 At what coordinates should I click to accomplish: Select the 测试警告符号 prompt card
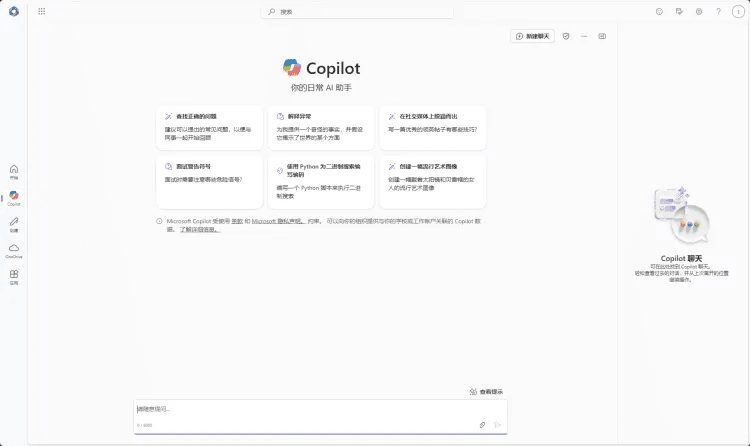pyautogui.click(x=210, y=182)
